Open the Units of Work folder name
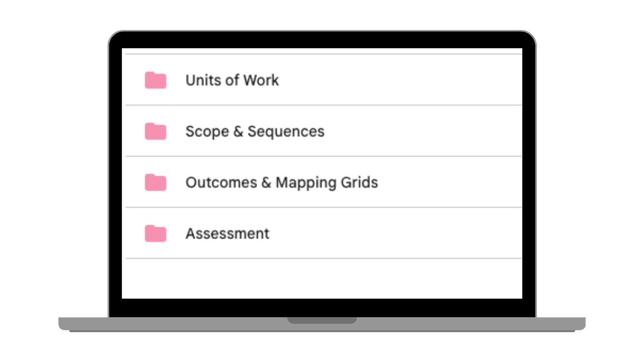 232,80
